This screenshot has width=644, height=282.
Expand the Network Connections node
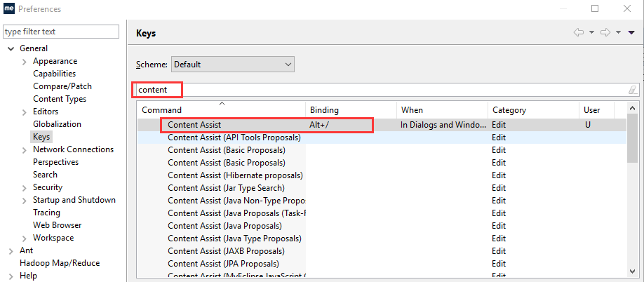click(24, 149)
